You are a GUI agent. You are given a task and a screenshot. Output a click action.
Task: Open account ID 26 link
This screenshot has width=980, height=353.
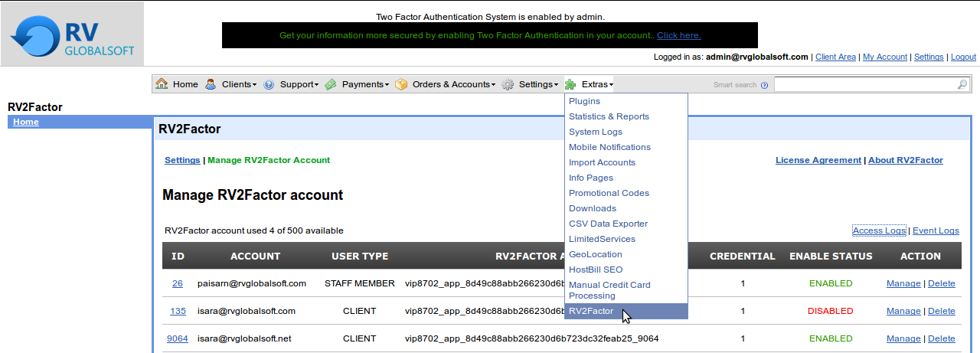coord(178,283)
